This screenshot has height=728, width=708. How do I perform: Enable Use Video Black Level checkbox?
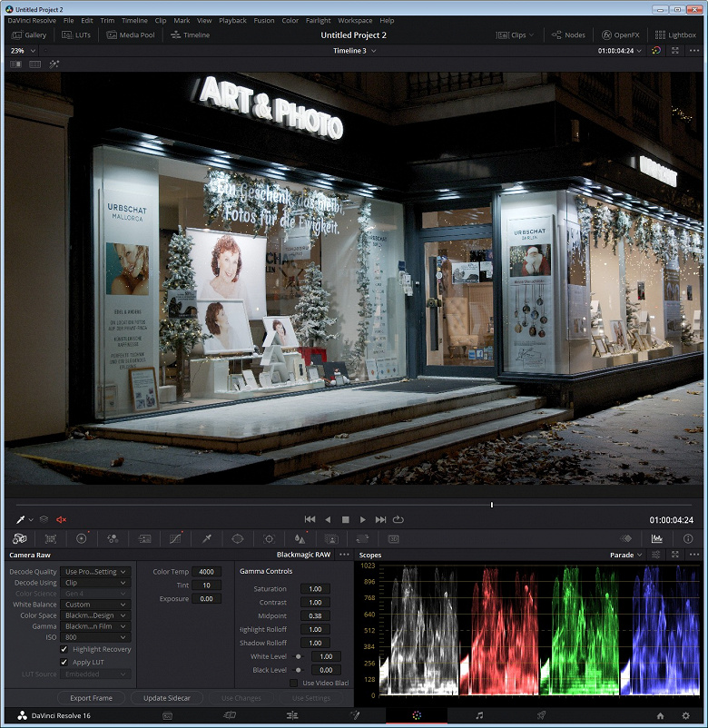[293, 683]
